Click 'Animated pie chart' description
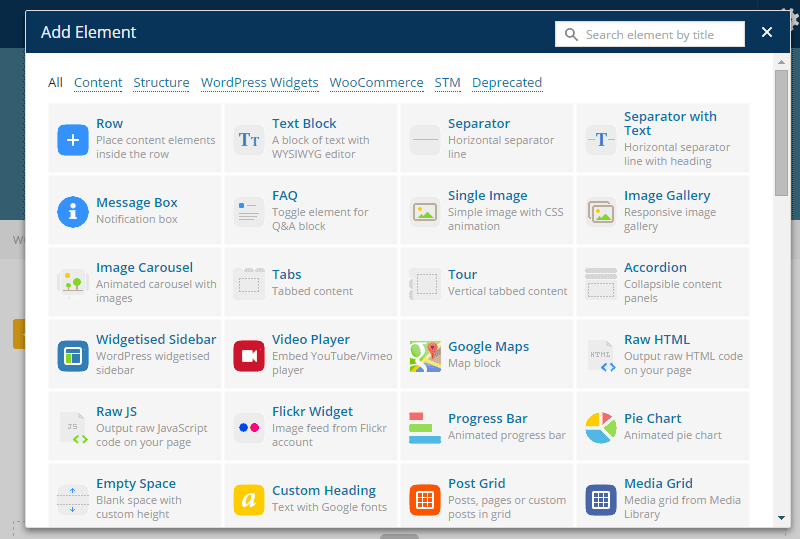This screenshot has height=539, width=800. coord(672,435)
